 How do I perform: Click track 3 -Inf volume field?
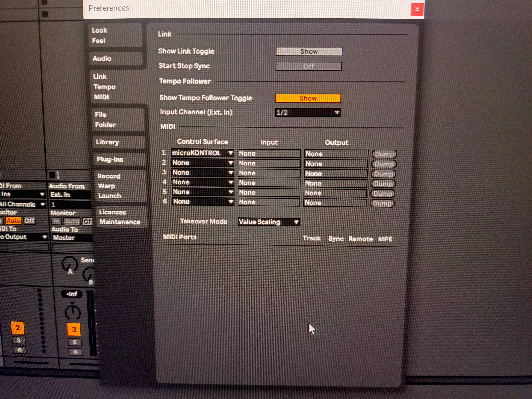tap(72, 294)
